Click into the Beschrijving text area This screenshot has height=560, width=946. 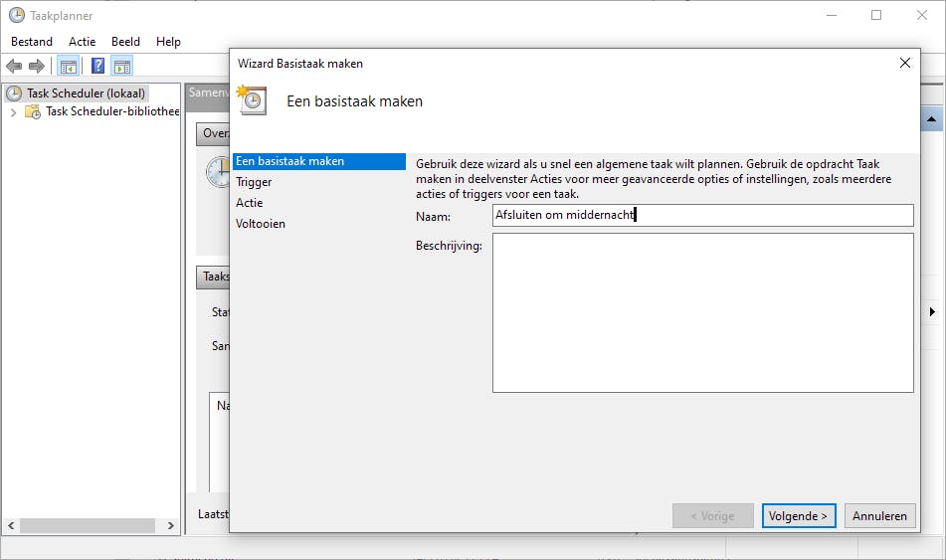click(x=703, y=312)
